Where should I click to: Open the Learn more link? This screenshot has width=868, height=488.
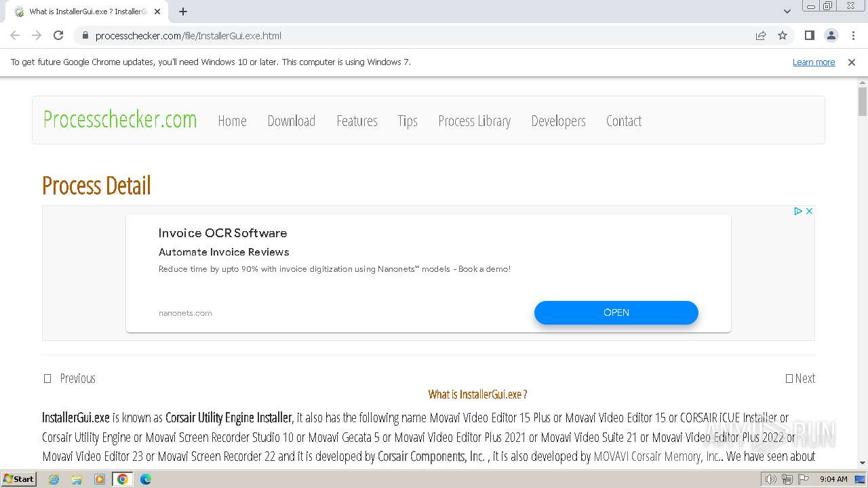(x=814, y=62)
